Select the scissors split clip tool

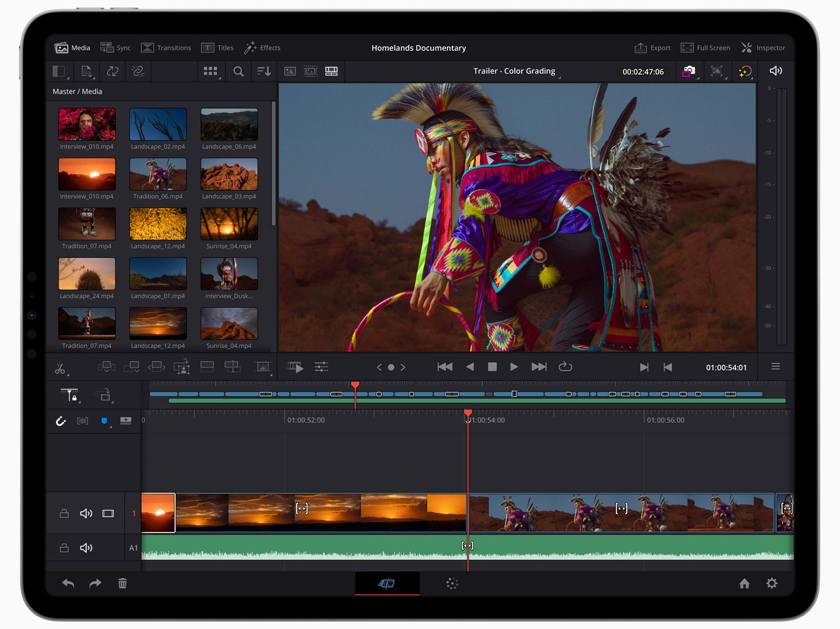[x=60, y=367]
